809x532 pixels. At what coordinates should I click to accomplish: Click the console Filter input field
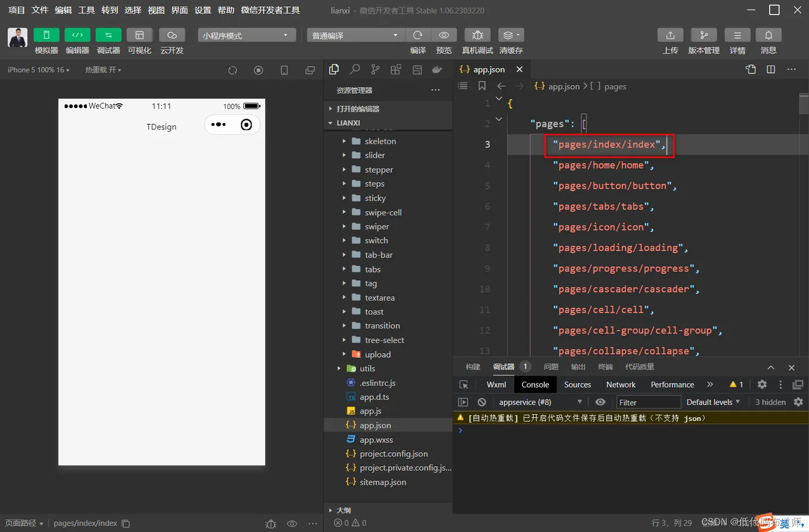click(648, 402)
